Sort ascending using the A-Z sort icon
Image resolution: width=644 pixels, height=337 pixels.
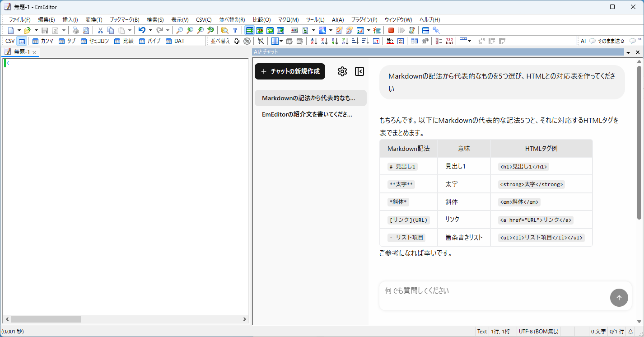click(313, 41)
